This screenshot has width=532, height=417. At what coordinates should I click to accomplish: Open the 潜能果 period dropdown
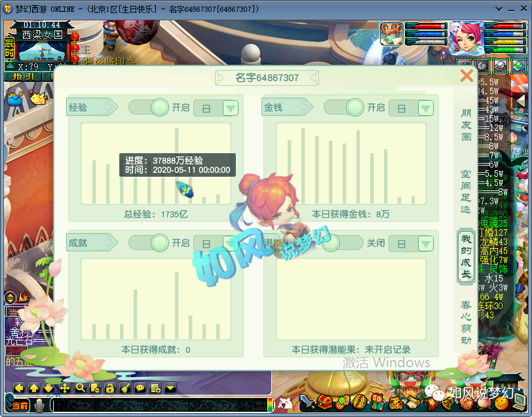pos(426,244)
